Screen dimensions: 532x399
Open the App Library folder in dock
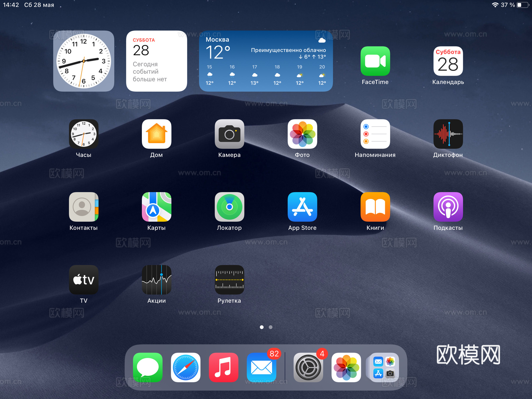(x=384, y=367)
